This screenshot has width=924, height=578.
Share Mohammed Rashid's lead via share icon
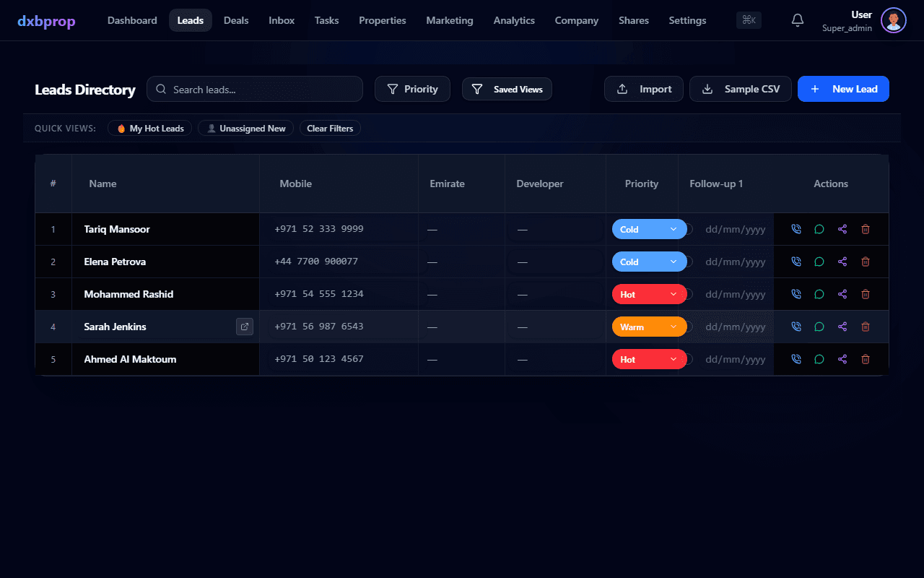[x=842, y=294]
